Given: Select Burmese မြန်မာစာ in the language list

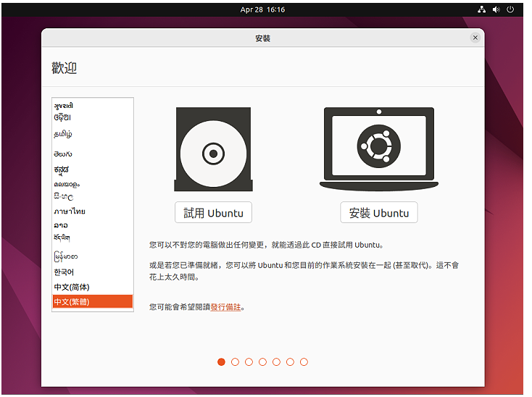Looking at the screenshot, I should coord(93,256).
